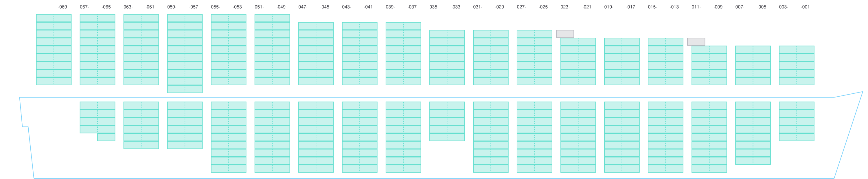Click above-deck bay 001-003 block
The width and height of the screenshot is (868, 179).
797,65
